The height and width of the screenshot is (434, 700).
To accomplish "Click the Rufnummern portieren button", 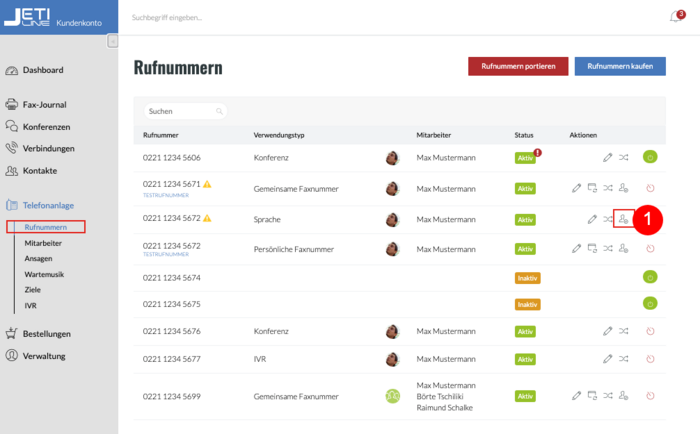I will pyautogui.click(x=518, y=66).
